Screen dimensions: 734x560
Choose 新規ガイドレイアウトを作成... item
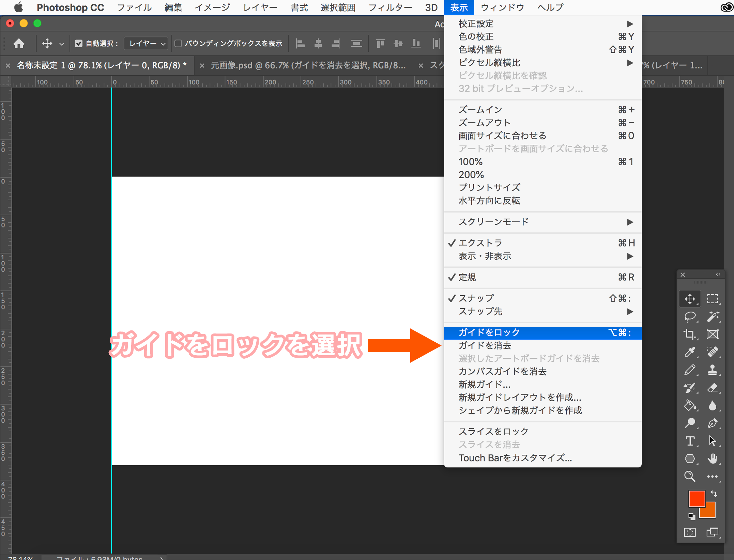pyautogui.click(x=542, y=398)
